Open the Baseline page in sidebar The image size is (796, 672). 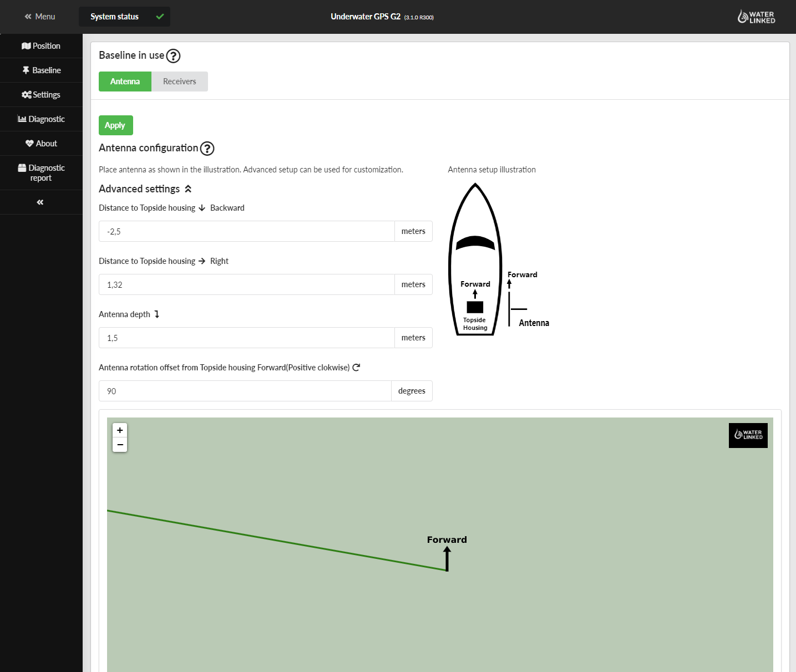pos(41,70)
